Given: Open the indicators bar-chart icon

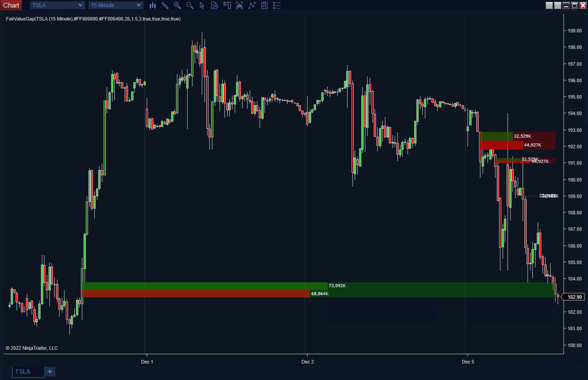Looking at the screenshot, I should [x=240, y=5].
